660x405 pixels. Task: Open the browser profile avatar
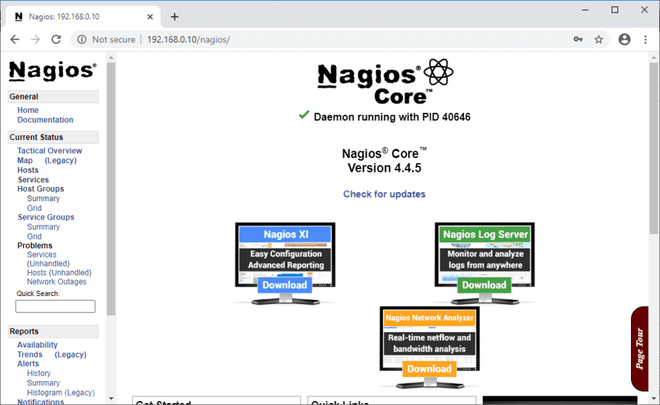click(x=624, y=40)
